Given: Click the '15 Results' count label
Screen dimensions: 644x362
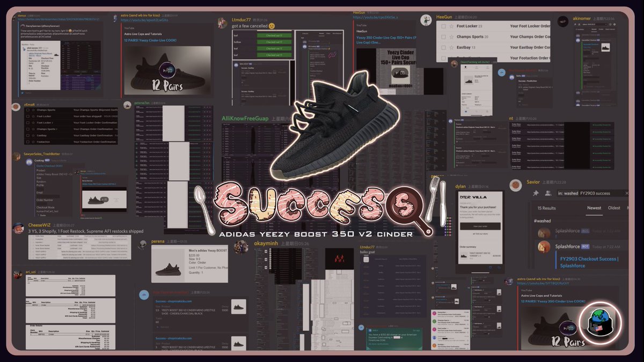Looking at the screenshot, I should [546, 208].
